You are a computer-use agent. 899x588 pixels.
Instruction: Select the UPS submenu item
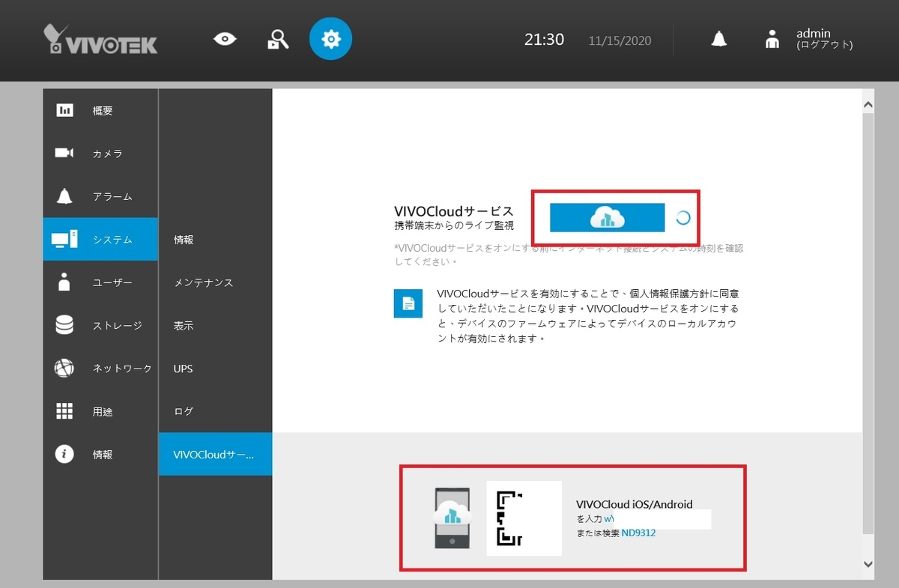(x=216, y=369)
